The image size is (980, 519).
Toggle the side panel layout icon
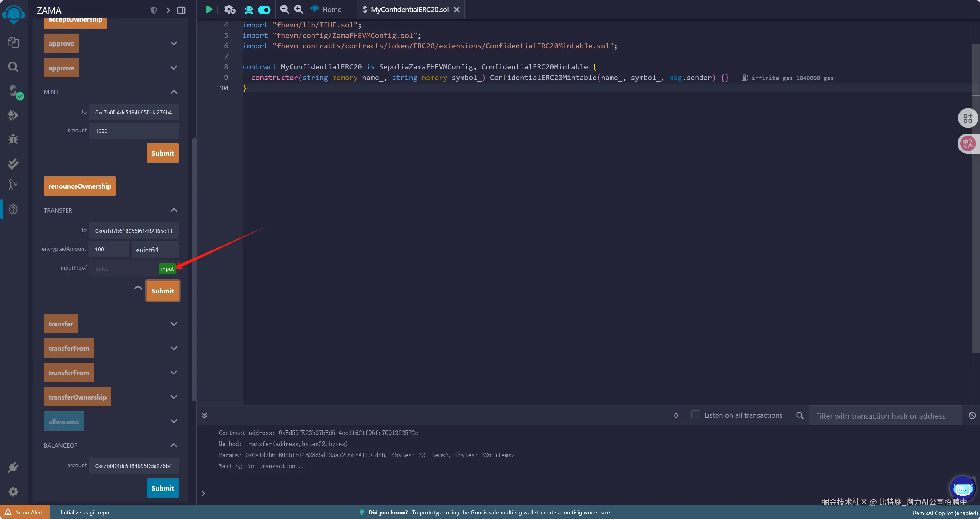pyautogui.click(x=181, y=10)
